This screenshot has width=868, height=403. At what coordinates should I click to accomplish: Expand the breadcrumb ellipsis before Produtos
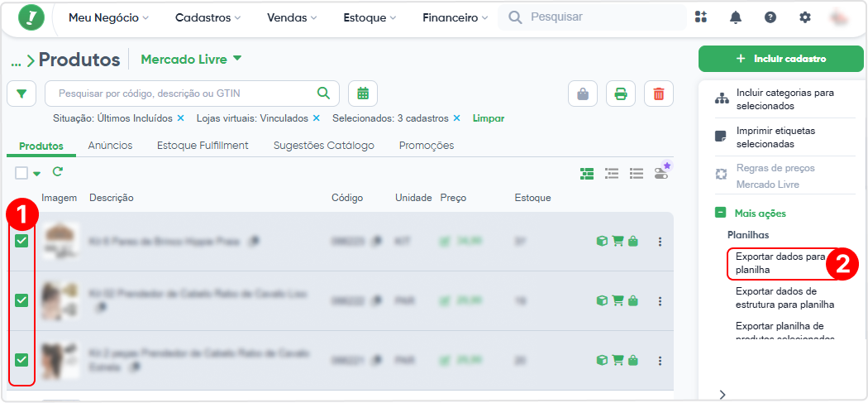[16, 61]
